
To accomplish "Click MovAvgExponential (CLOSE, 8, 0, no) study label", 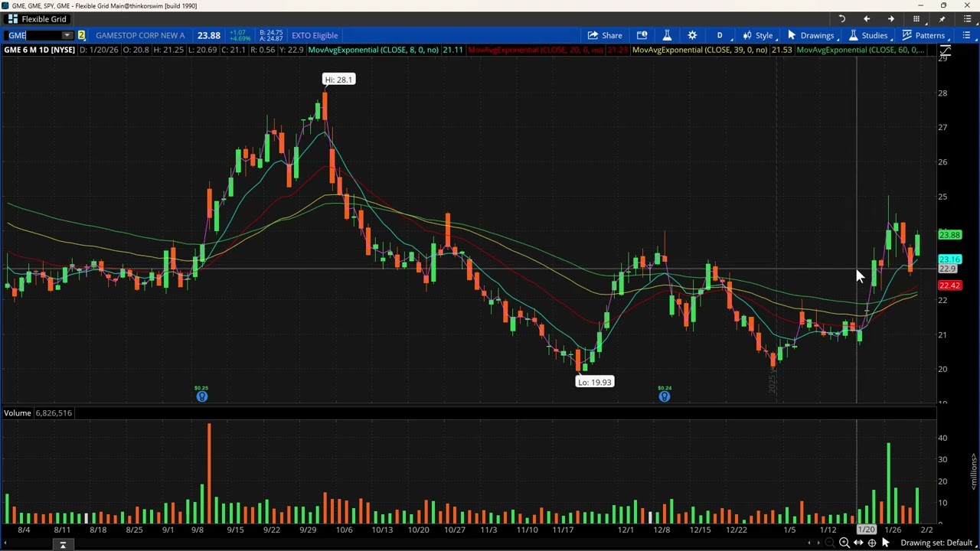I will [373, 50].
